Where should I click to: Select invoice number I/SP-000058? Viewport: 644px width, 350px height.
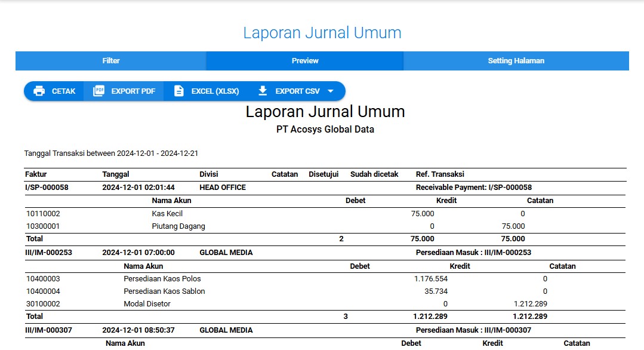[47, 188]
